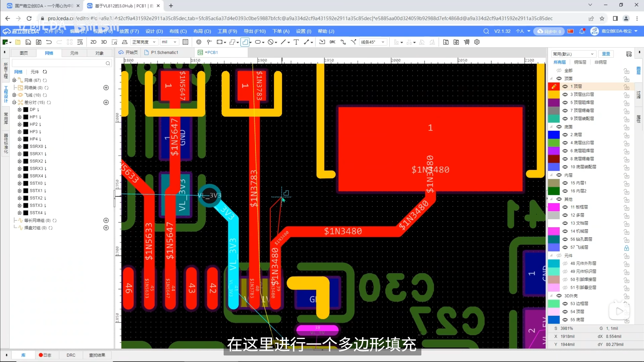This screenshot has width=644, height=362.
Task: Select the text tool in toolbar
Action: coord(296,42)
